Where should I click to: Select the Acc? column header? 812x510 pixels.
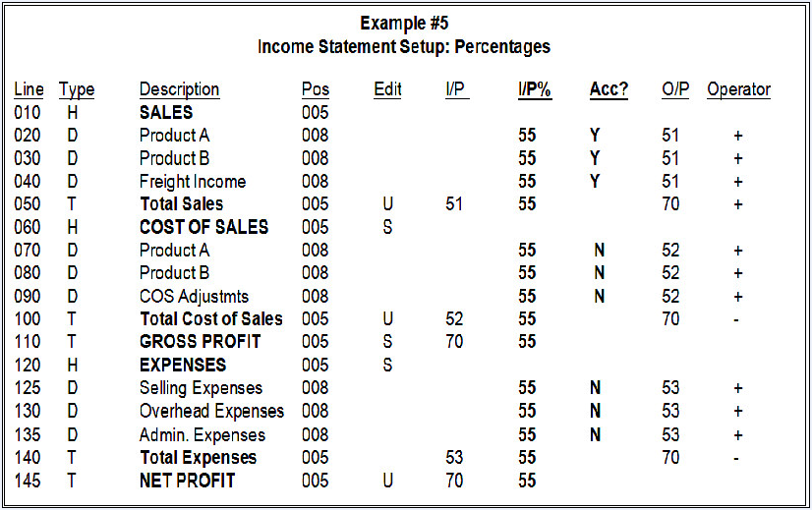point(609,89)
